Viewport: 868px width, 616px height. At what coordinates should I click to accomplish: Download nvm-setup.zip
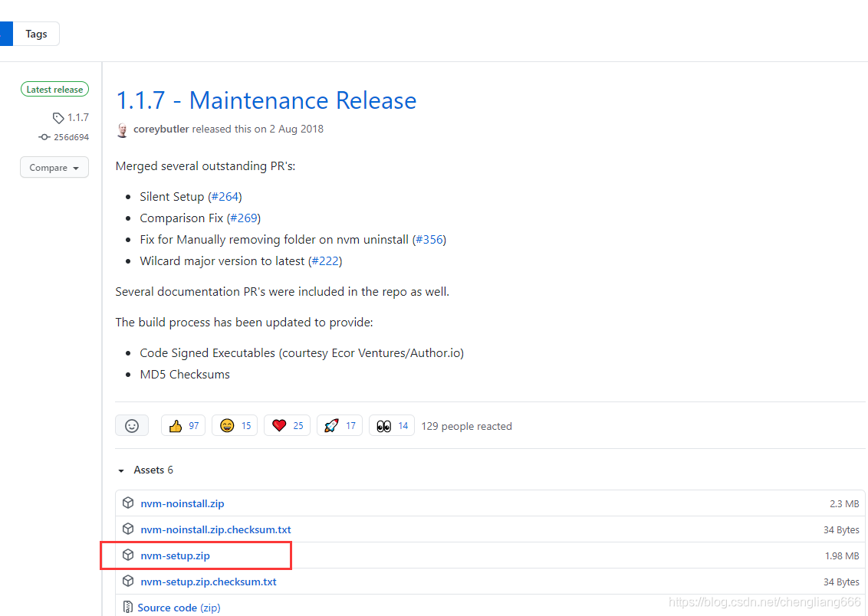point(176,555)
